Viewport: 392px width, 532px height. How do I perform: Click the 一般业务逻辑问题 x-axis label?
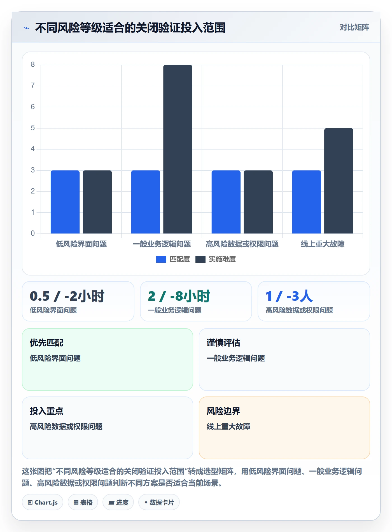[162, 244]
